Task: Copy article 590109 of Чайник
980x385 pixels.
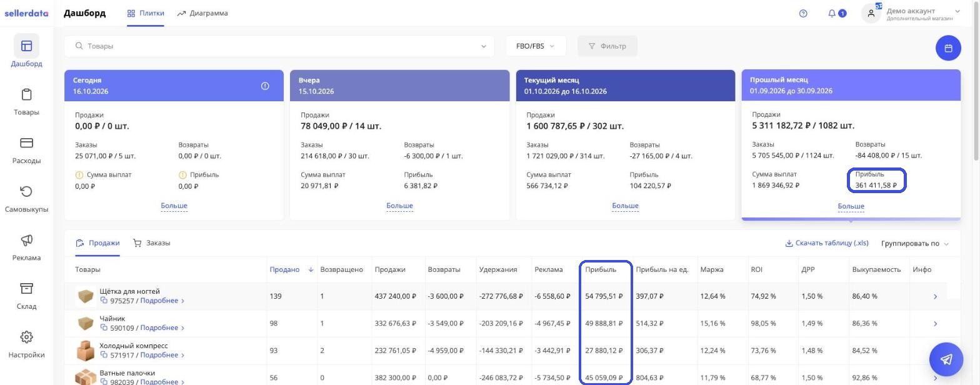Action: click(104, 327)
